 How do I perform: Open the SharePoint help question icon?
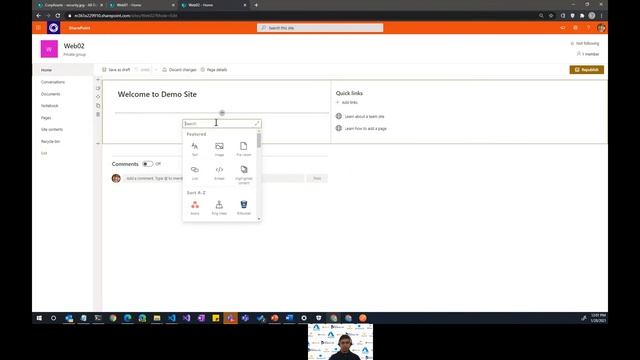pos(588,28)
